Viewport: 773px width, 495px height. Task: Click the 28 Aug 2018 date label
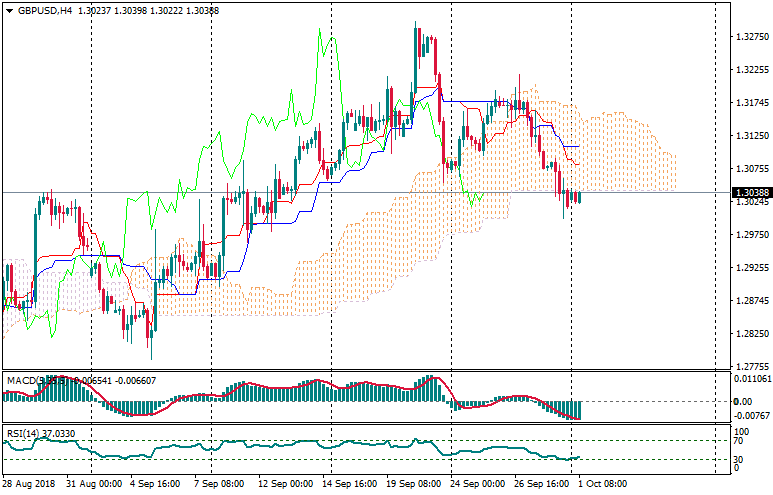[30, 483]
